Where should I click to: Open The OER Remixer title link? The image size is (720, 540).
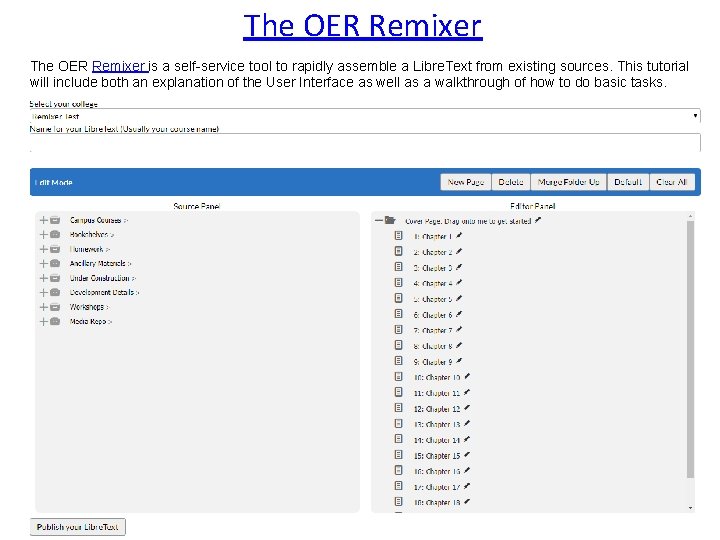363,26
